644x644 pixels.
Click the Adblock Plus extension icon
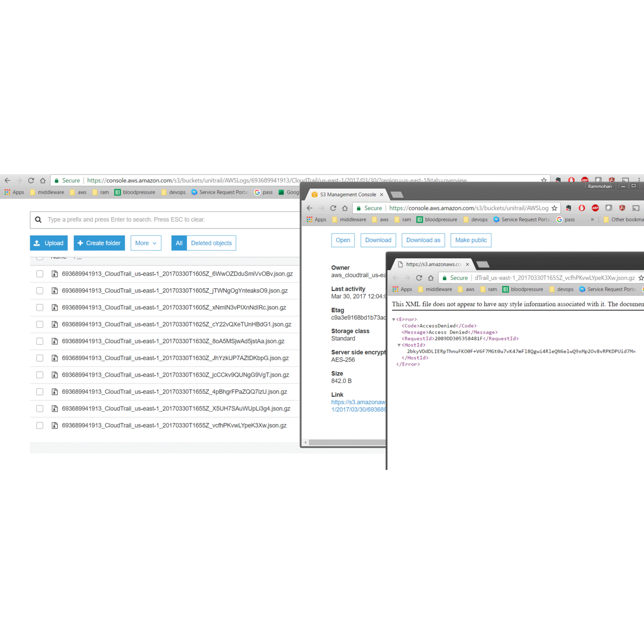[595, 208]
